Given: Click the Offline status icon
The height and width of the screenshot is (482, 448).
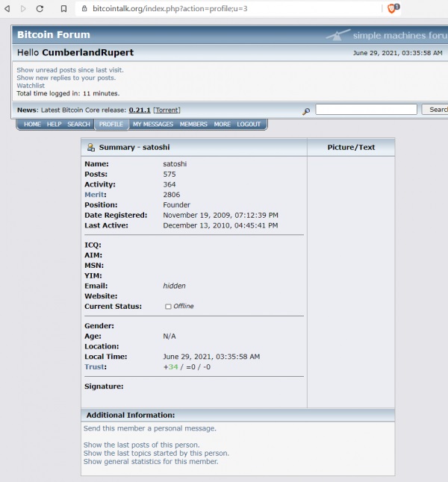Looking at the screenshot, I should 168,307.
